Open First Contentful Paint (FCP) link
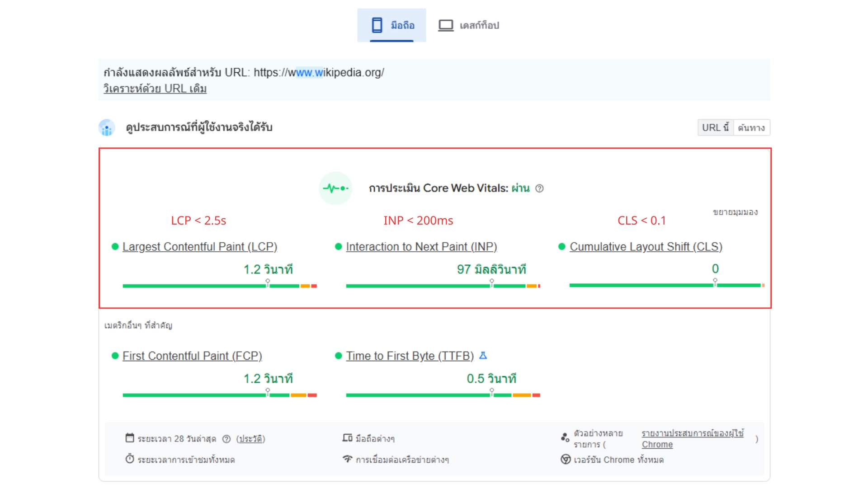 pos(192,356)
